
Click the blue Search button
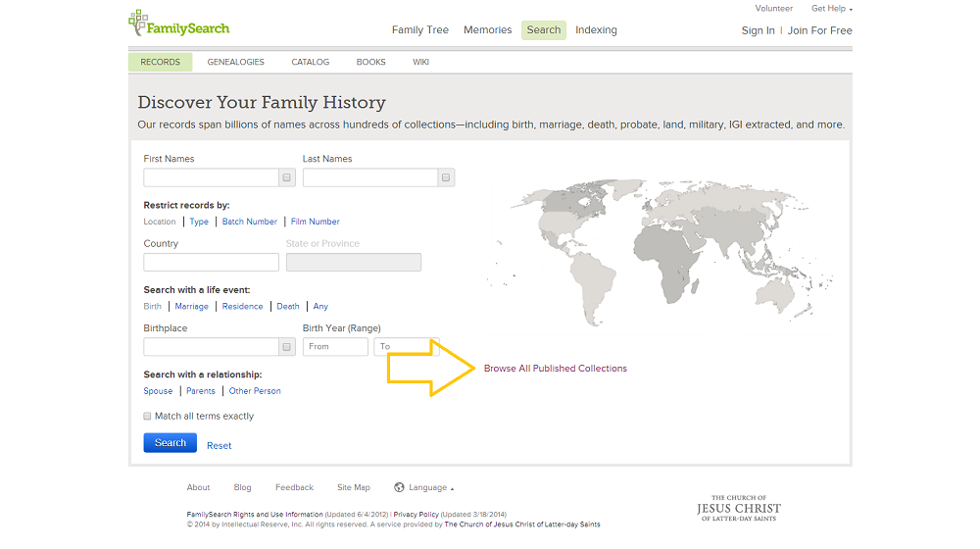point(170,443)
